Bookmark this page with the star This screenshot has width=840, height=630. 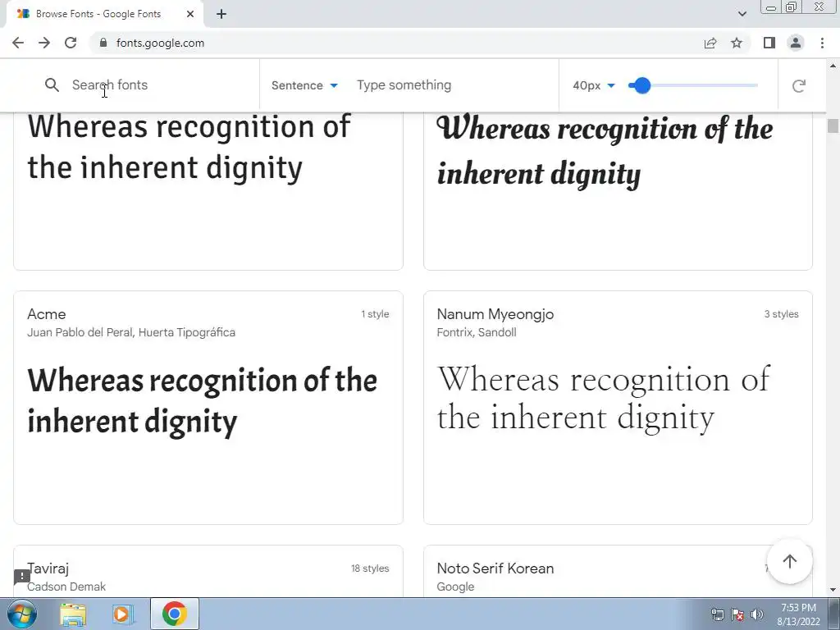tap(737, 43)
